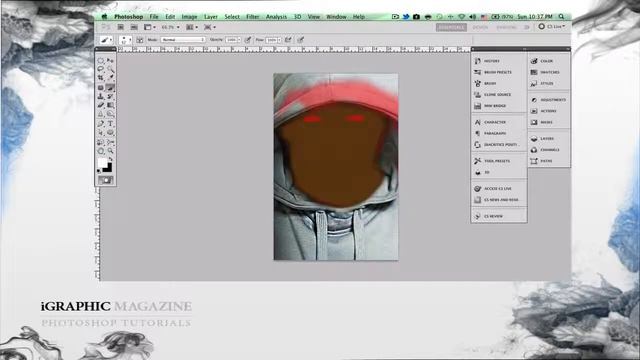Reset to default foreground and background colors
The image size is (640, 360).
(x=99, y=171)
